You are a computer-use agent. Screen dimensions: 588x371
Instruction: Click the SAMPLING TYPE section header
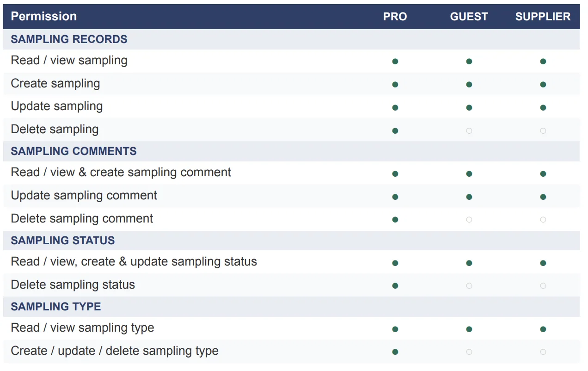click(x=56, y=307)
